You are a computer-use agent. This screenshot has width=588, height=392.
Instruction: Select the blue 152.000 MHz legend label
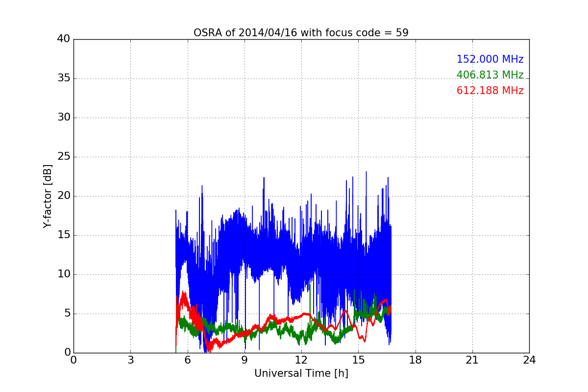490,59
